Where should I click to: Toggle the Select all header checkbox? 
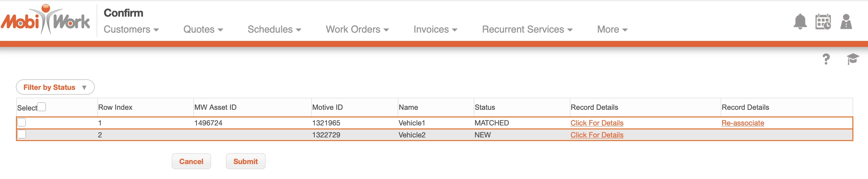(42, 106)
